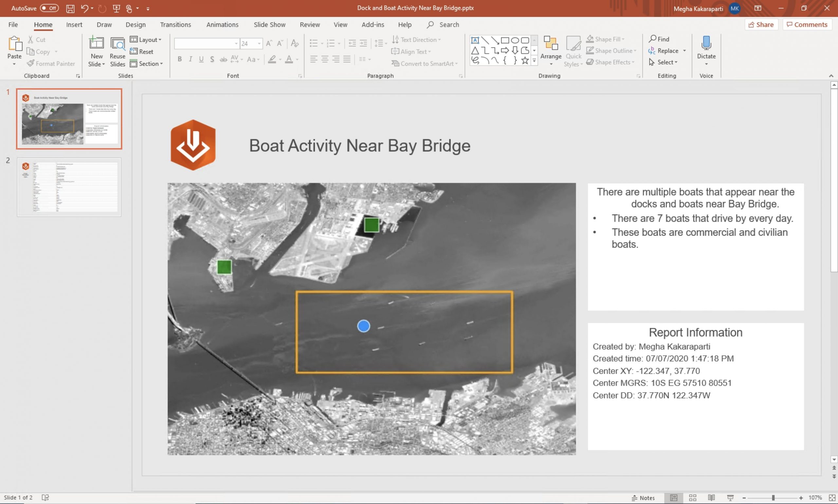The width and height of the screenshot is (838, 504).
Task: Open Reading View from status bar
Action: 711,497
